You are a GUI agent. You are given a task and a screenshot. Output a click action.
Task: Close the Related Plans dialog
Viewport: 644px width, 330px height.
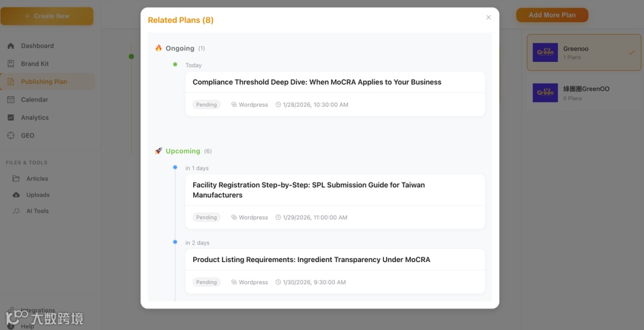(488, 17)
